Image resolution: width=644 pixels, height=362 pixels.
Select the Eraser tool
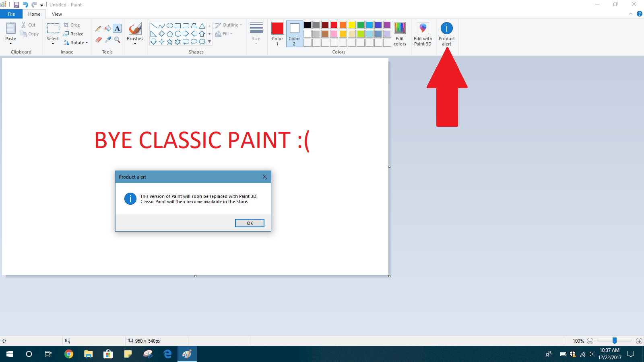[x=98, y=39]
